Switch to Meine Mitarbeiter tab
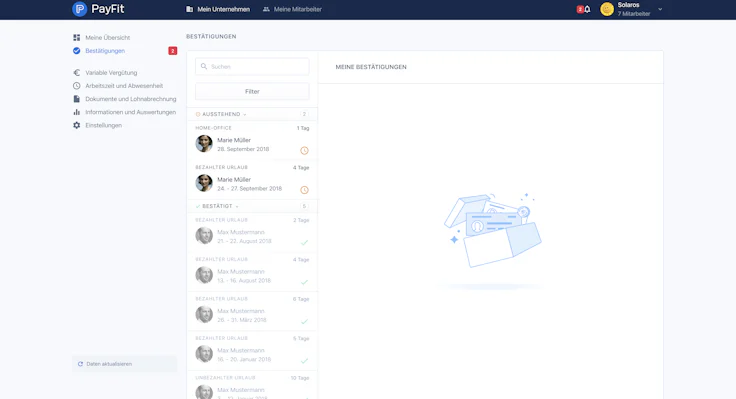The width and height of the screenshot is (736, 399). tap(292, 9)
